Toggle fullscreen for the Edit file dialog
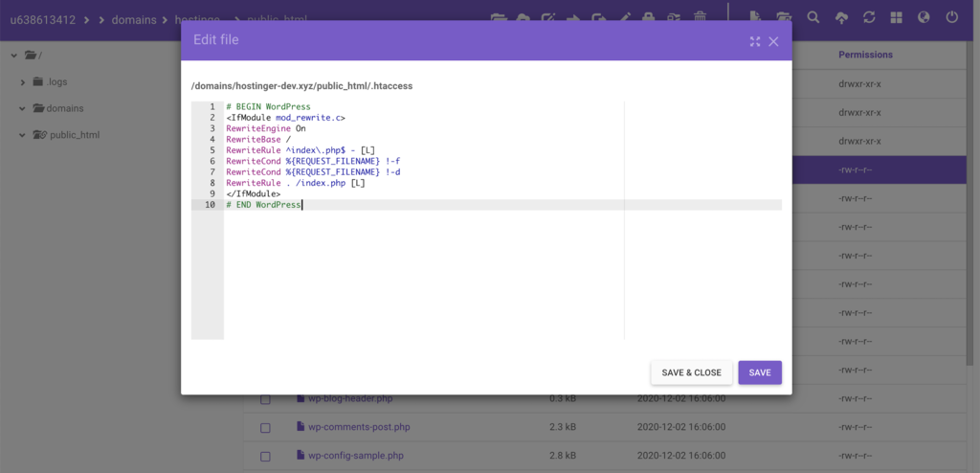Image resolution: width=980 pixels, height=473 pixels. click(x=755, y=41)
